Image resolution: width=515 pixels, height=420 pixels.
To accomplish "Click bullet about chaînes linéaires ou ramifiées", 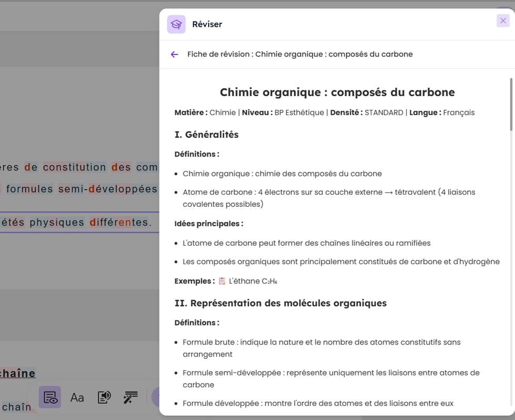I will click(306, 243).
